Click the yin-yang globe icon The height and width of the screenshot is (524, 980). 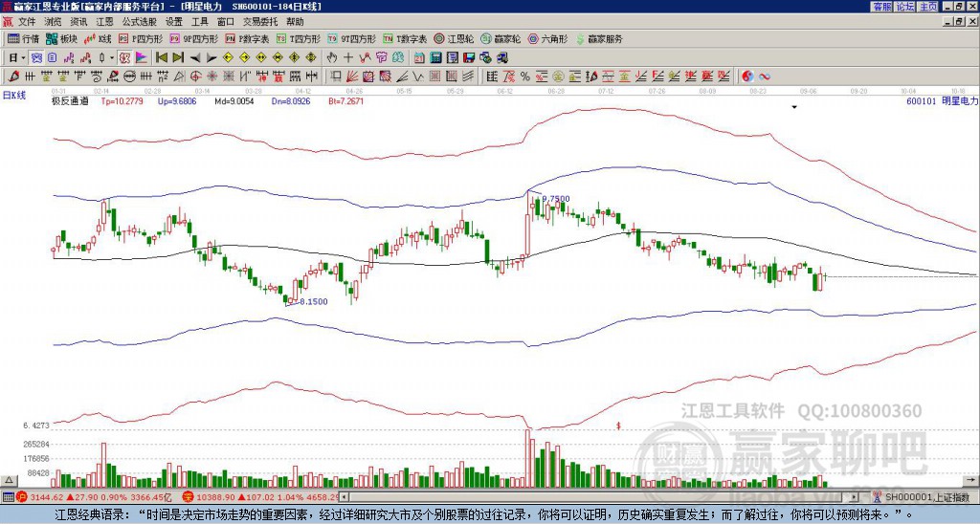747,76
